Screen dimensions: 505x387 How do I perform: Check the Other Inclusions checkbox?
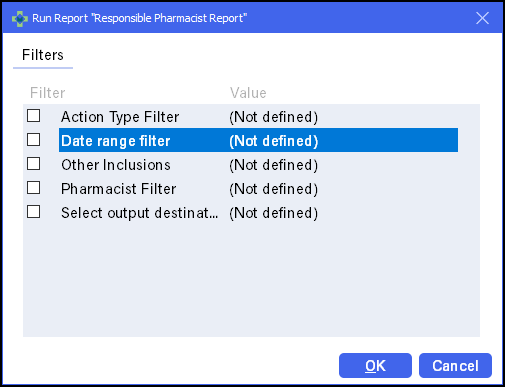click(x=34, y=164)
